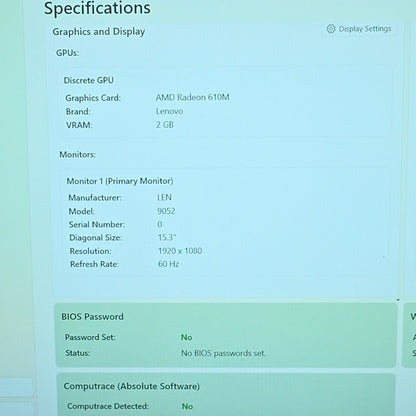This screenshot has width=416, height=416.
Task: Select the Specifications page heading
Action: point(97,8)
